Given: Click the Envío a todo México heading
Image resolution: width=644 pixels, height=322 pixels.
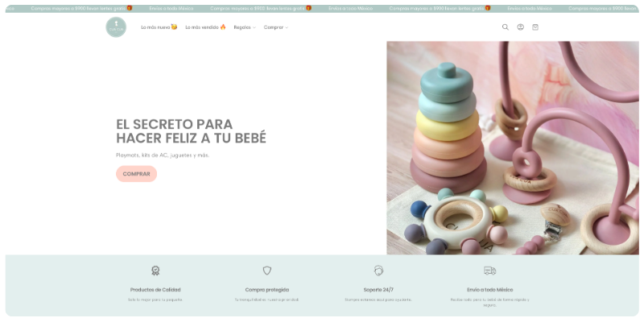Looking at the screenshot, I should point(489,289).
